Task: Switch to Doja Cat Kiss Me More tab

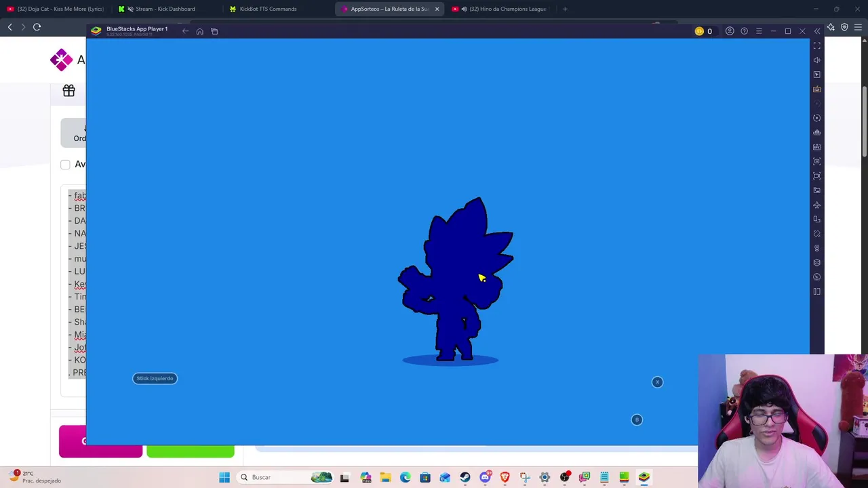Action: coord(56,9)
